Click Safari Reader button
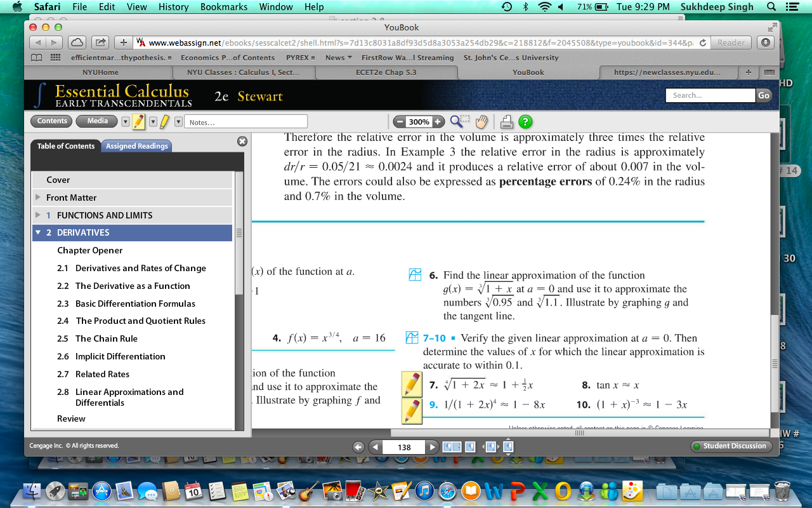812x508 pixels. 731,43
